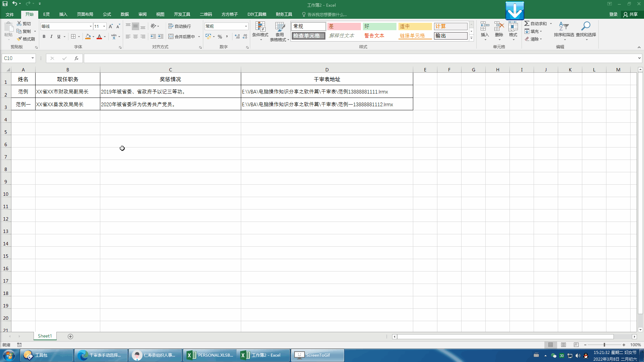Click the Clear (清除) button
644x362 pixels.
pyautogui.click(x=533, y=39)
